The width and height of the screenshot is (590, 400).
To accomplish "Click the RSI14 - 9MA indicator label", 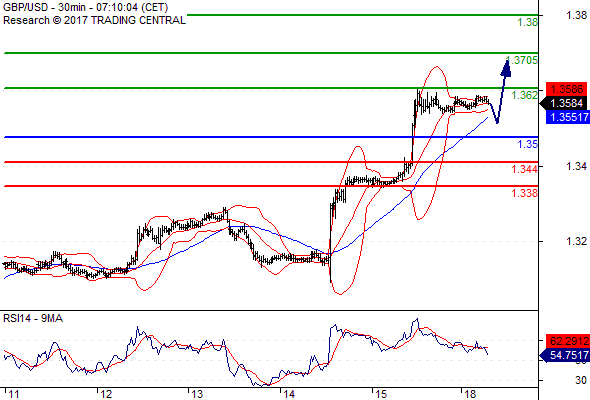I will 33,318.
